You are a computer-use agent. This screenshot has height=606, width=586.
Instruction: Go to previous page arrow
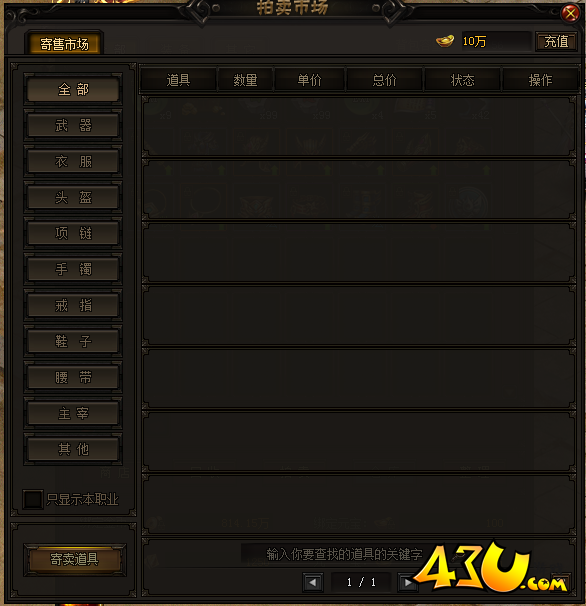pos(313,582)
